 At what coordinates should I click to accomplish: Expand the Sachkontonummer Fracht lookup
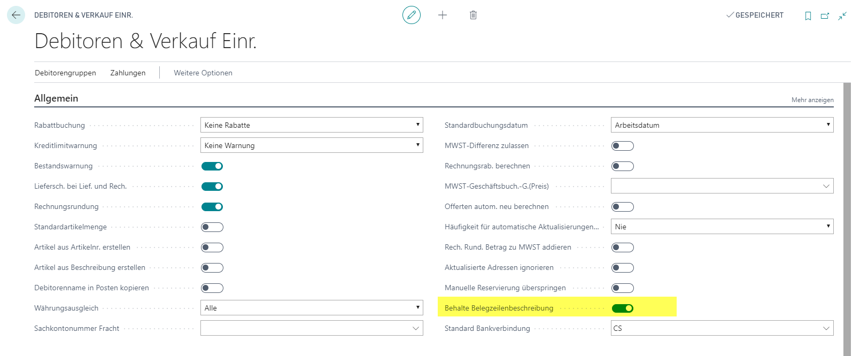coord(416,328)
